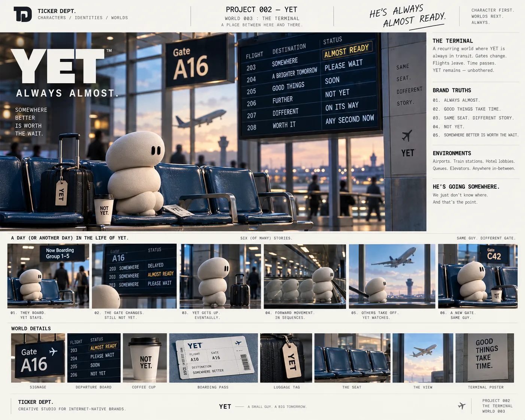Viewport: 525px width, 420px height.
Task: Open the Luggage Tag world detail image
Action: (286, 358)
